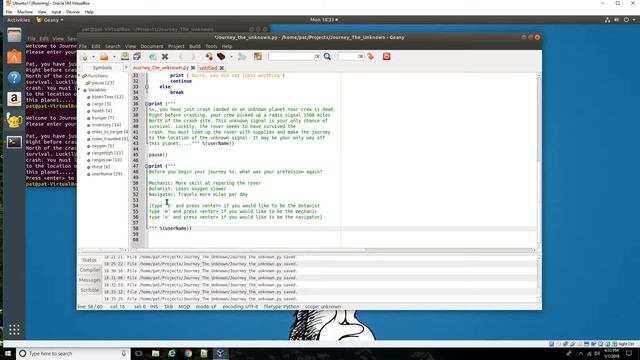The height and width of the screenshot is (360, 640).
Task: Open the Files icon at the top of the dock
Action: coord(14,35)
